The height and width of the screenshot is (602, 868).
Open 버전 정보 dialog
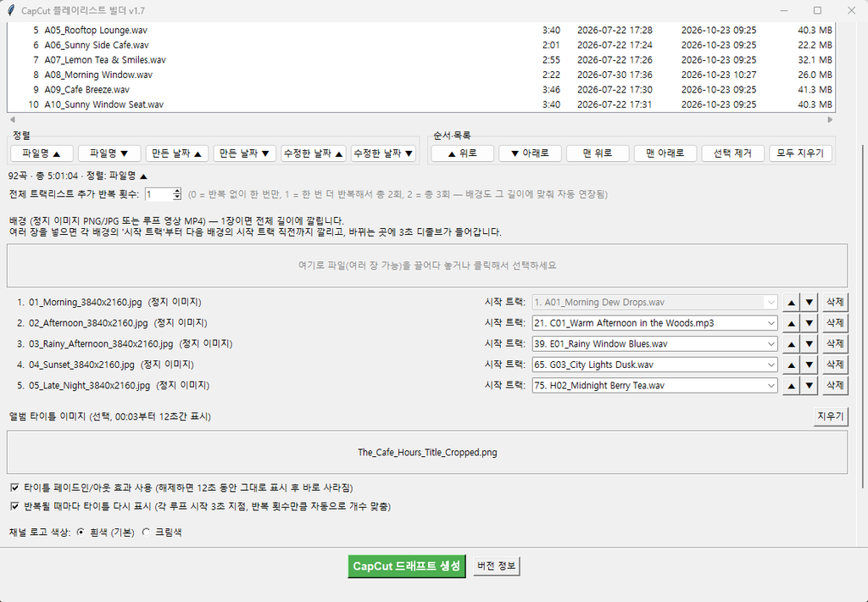(x=497, y=566)
